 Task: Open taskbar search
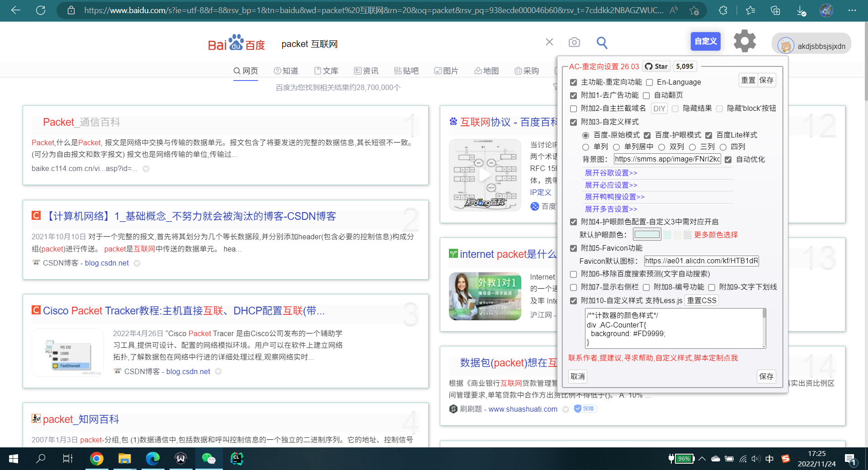coord(41,459)
